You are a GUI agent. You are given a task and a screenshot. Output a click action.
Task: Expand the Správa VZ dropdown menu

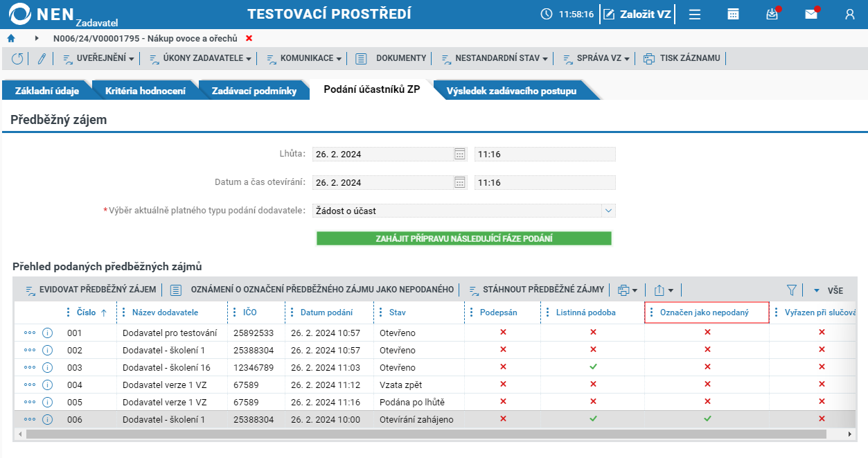coord(596,59)
